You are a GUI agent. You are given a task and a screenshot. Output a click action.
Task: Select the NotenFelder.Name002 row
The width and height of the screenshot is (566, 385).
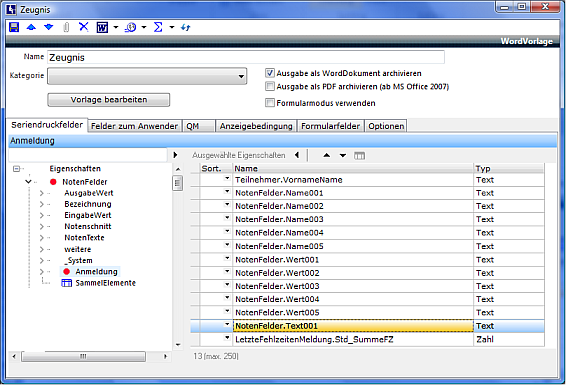coord(367,206)
